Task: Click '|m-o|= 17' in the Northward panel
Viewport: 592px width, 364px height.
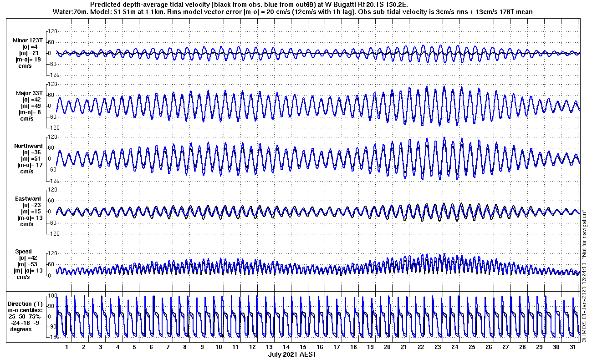Action: [29, 165]
